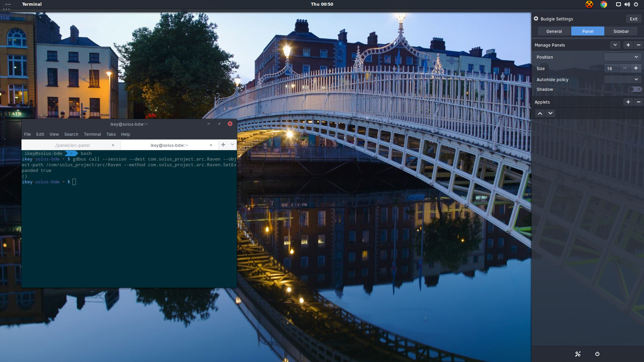Click the 'Manage Panels' label
Viewport: 644px width, 362px height.
point(550,45)
